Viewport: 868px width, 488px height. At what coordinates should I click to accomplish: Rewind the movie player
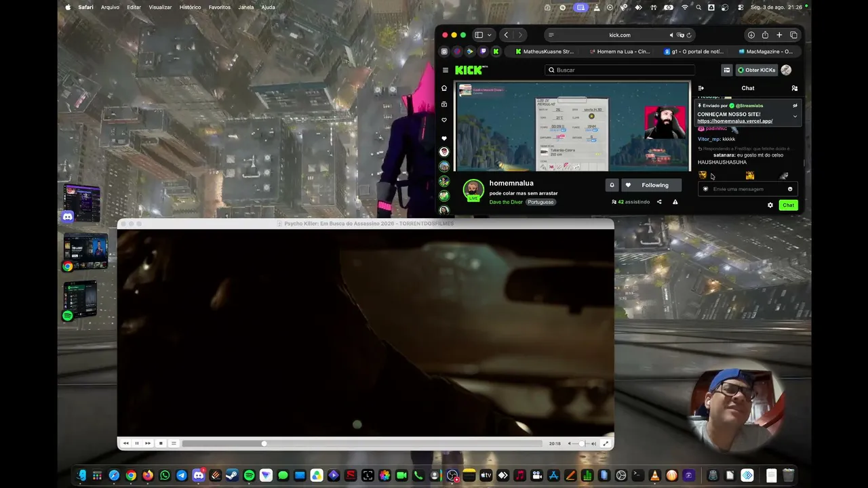[x=125, y=443]
